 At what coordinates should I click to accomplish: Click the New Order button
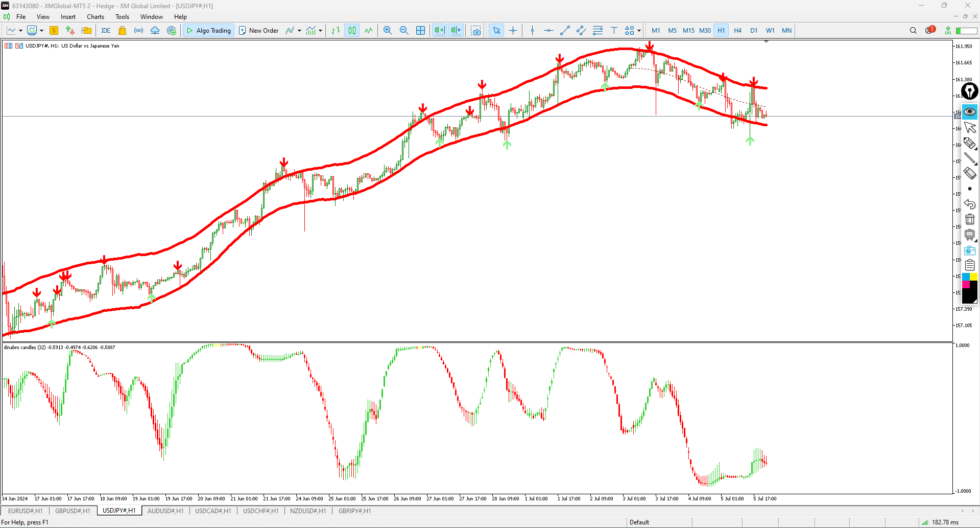point(258,30)
